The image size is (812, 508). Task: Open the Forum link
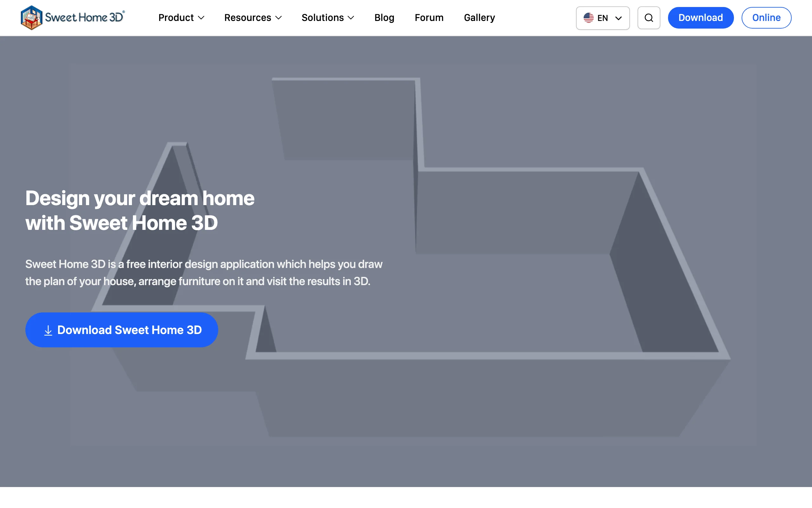(429, 17)
